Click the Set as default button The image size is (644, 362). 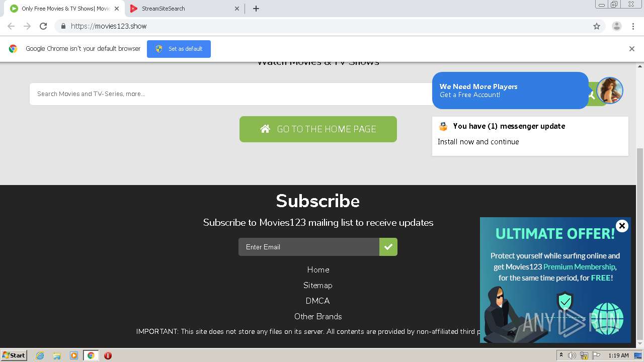click(x=179, y=49)
